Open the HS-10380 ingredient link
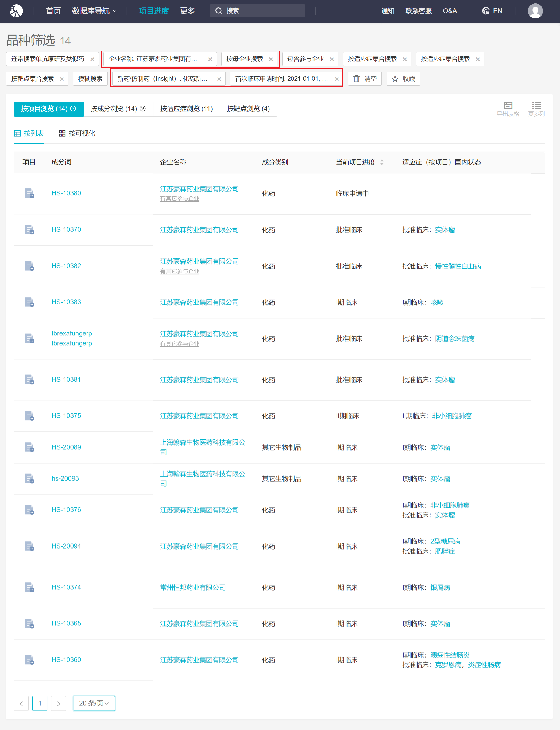560x730 pixels. point(66,193)
